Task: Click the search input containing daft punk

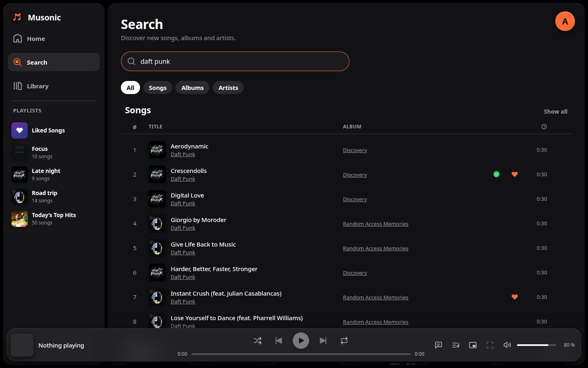Action: coord(235,61)
